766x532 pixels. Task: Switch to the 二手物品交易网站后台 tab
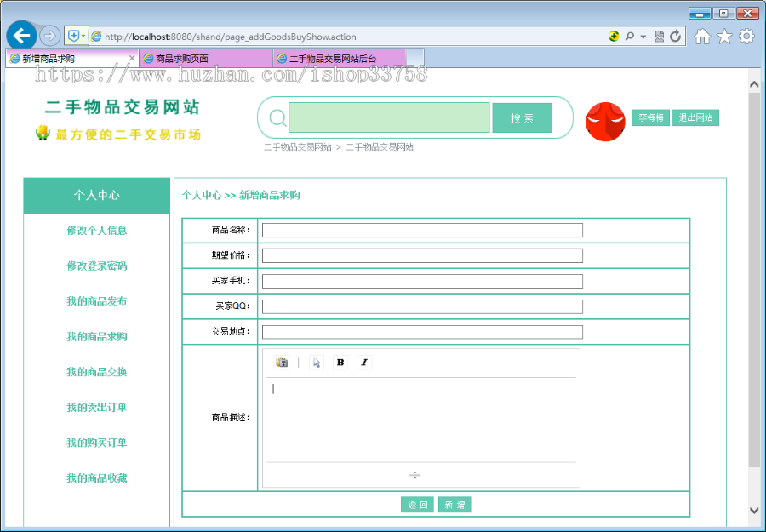(x=338, y=57)
